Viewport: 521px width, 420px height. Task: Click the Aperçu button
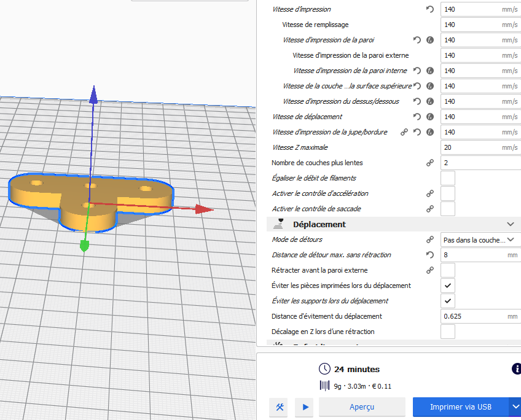362,406
